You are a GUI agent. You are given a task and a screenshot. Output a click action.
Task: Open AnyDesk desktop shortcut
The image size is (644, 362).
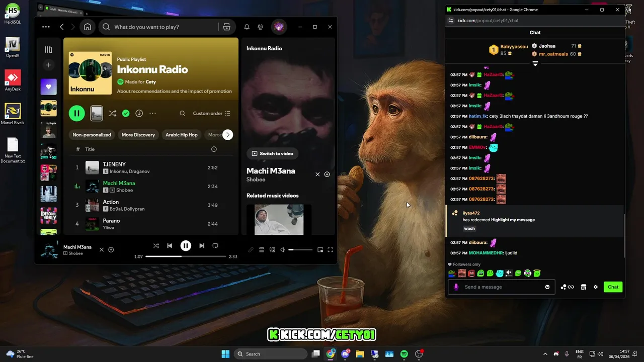[13, 81]
